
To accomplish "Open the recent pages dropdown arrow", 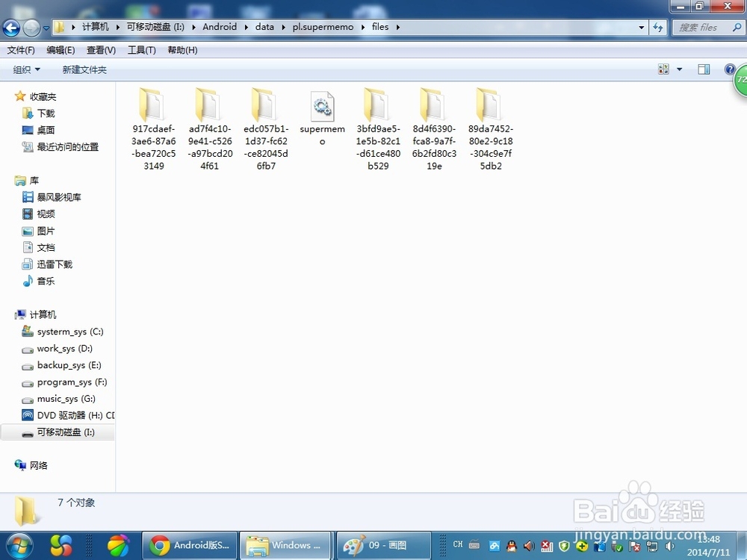I will 46,28.
